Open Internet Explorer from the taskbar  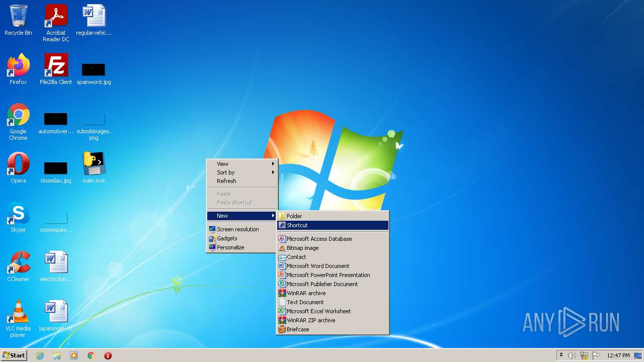(40, 355)
